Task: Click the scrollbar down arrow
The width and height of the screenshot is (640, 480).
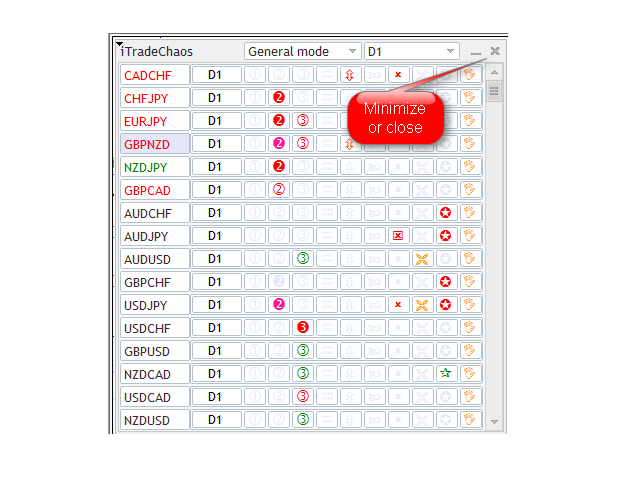Action: pos(494,422)
